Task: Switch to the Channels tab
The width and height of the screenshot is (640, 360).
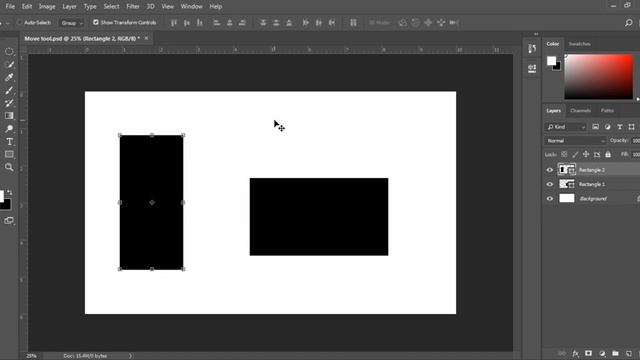Action: click(580, 111)
